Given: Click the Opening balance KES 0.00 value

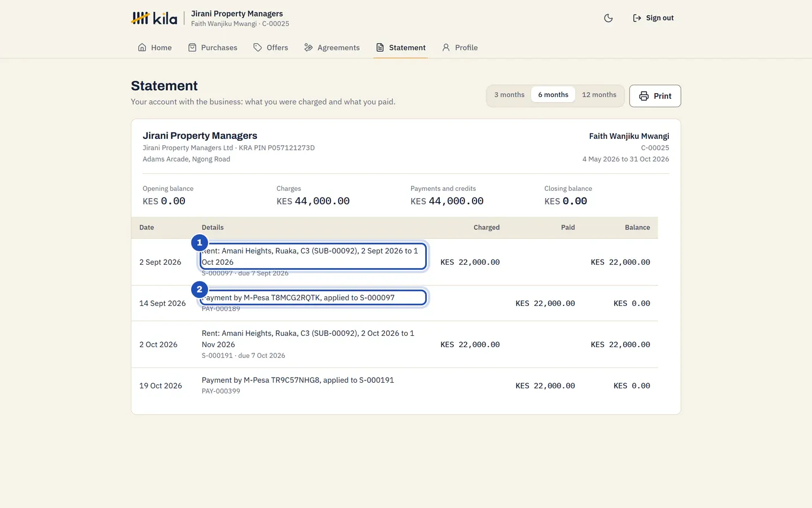Looking at the screenshot, I should pyautogui.click(x=164, y=201).
